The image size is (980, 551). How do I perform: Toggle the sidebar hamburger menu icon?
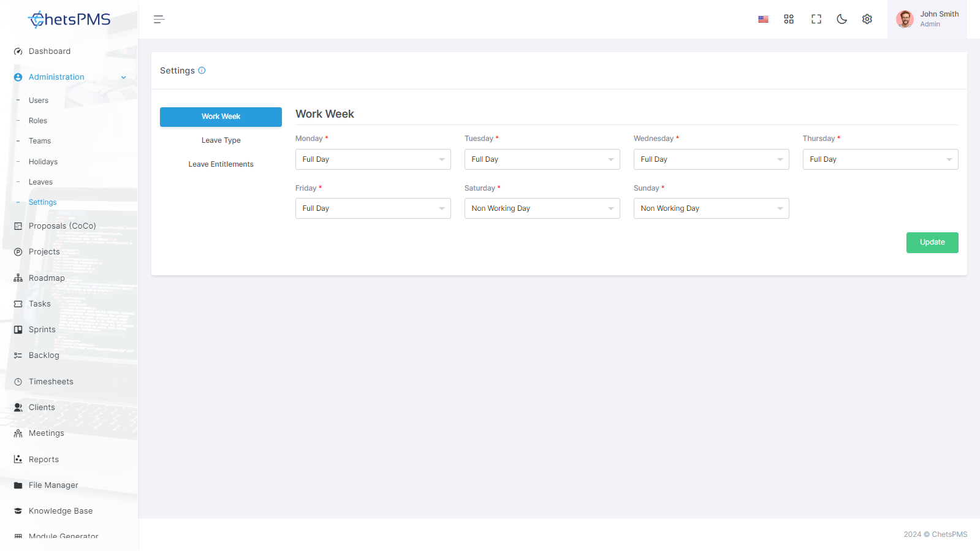coord(159,20)
